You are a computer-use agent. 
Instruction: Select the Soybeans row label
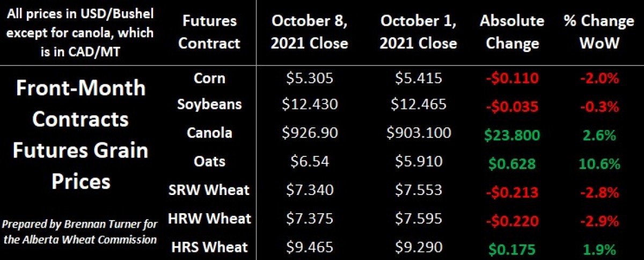(x=209, y=105)
